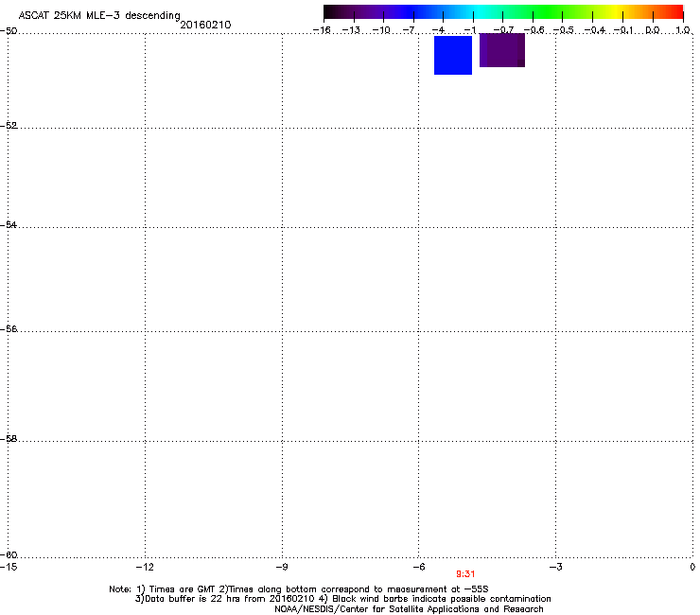Click the 'Data buffer is 22 hrs' note line

tap(342, 599)
